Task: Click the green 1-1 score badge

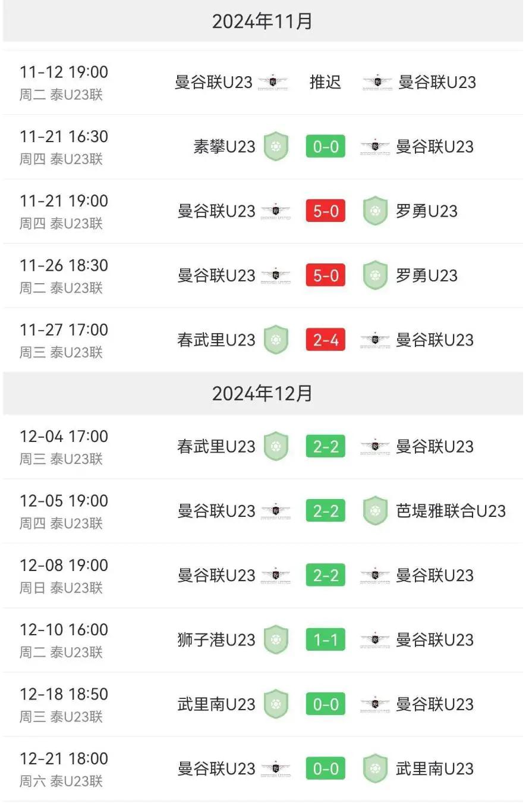Action: (x=325, y=639)
